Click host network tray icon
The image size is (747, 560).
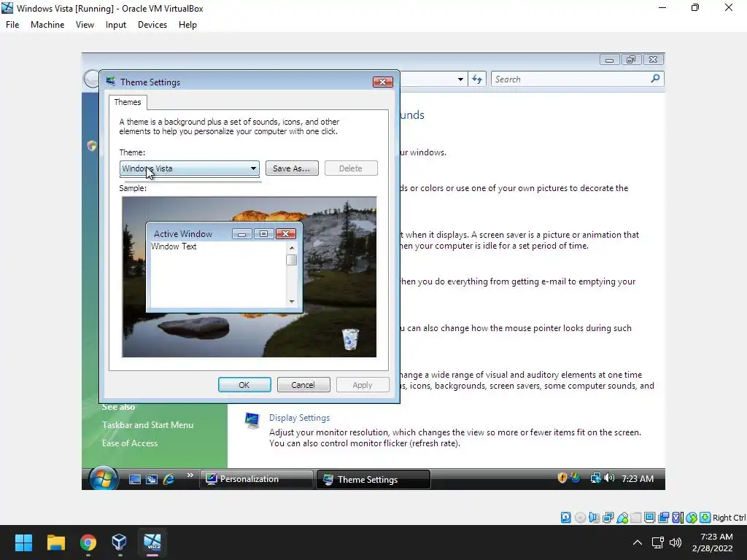(x=658, y=542)
